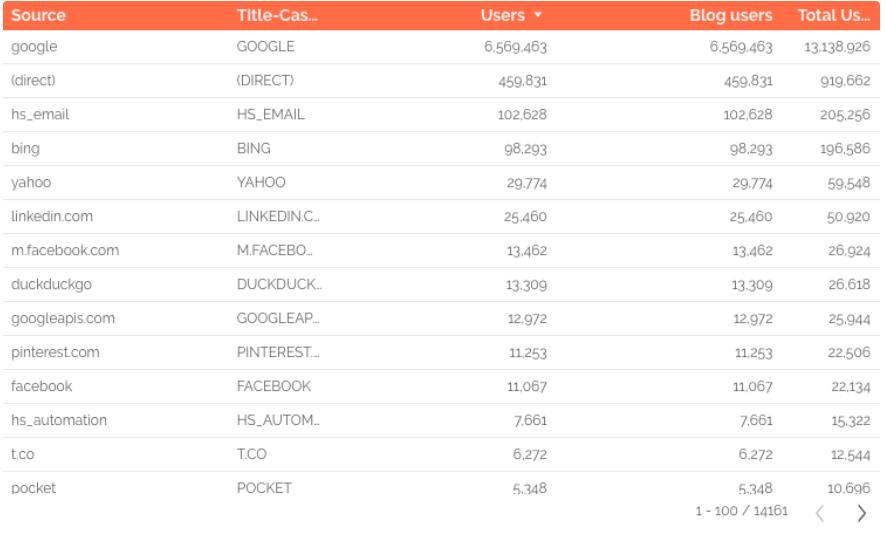Viewport: 886px width, 535px height.
Task: Click the hs_email source cell
Action: pyautogui.click(x=40, y=115)
